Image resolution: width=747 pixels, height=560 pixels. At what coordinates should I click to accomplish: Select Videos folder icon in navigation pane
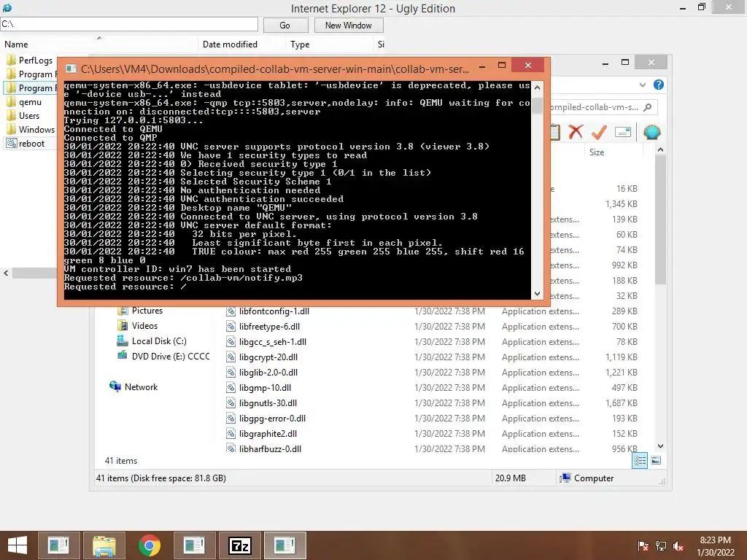click(x=123, y=326)
